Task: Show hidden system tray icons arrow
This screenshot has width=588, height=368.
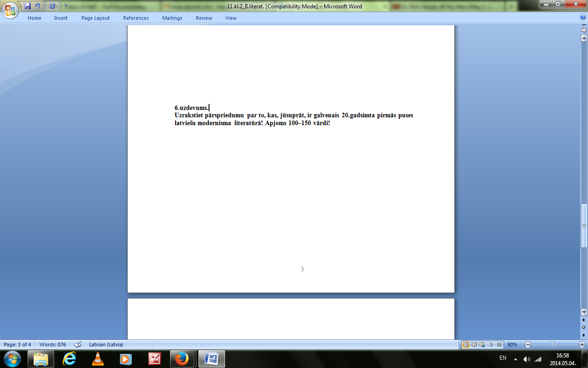Action: click(515, 359)
